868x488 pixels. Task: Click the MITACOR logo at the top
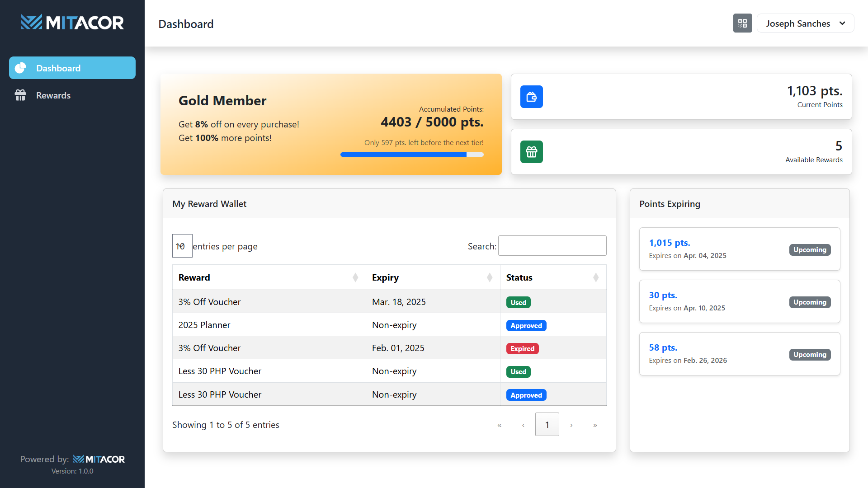pyautogui.click(x=72, y=22)
